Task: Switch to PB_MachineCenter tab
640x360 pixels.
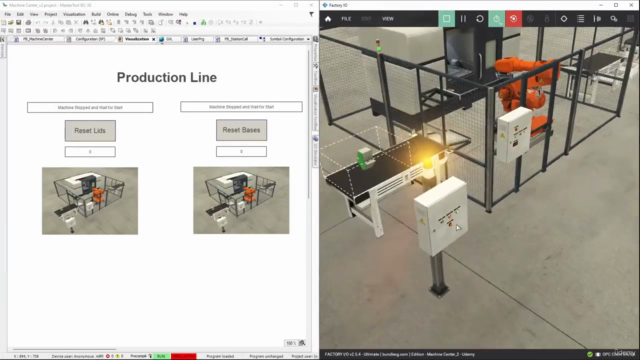Action: tap(38, 39)
